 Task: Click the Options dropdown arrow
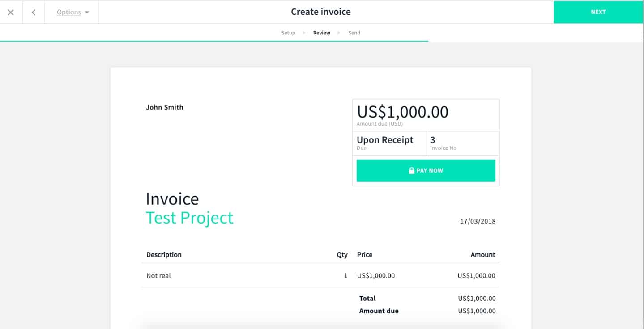87,13
